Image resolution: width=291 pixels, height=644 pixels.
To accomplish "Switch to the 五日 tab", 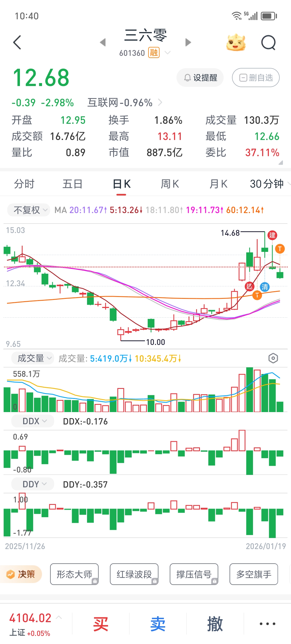I will (72, 184).
